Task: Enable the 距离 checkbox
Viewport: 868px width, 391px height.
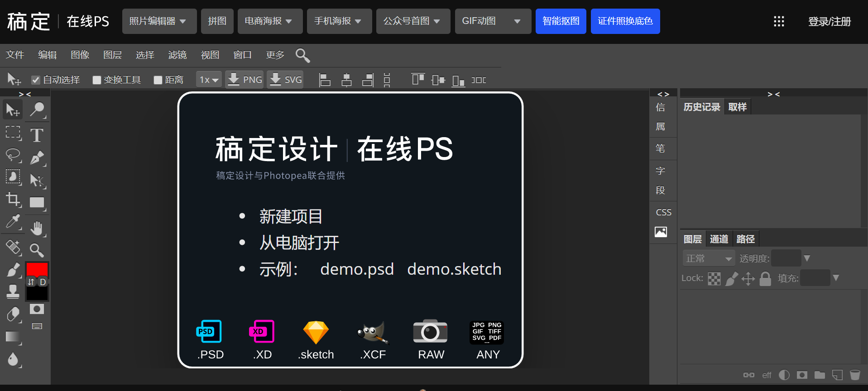Action: 158,80
